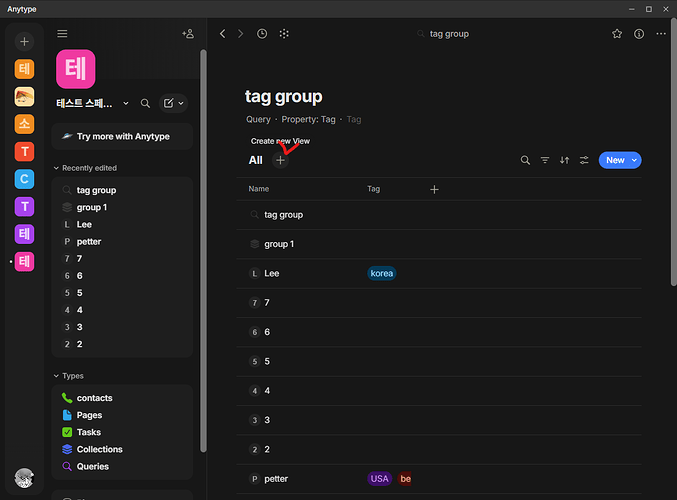This screenshot has width=677, height=500.
Task: Open the Queries type
Action: [122, 466]
